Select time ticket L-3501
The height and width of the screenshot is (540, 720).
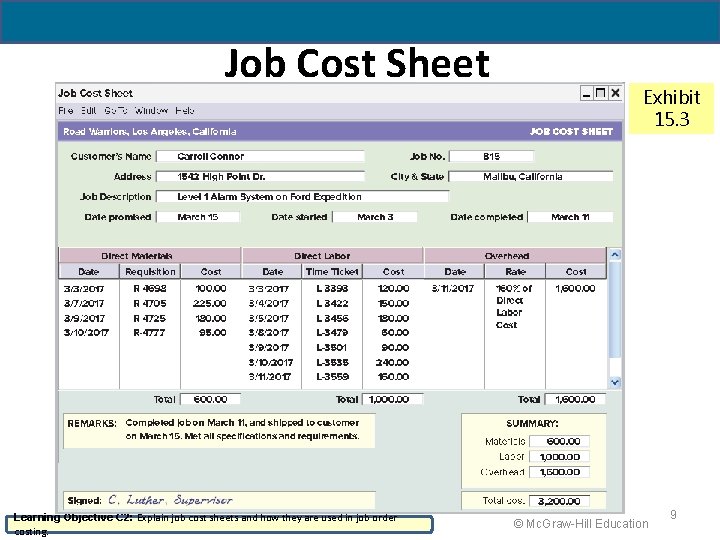332,348
